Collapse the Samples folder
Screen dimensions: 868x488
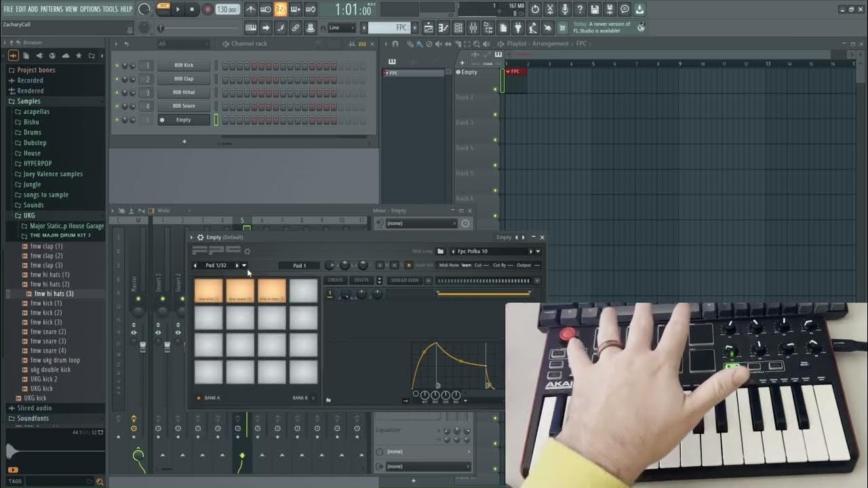coord(28,101)
